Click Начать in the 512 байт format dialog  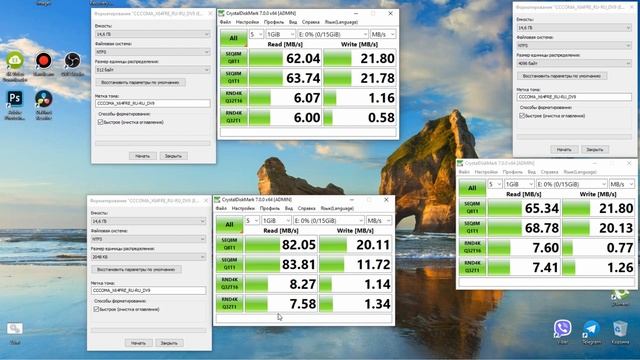coord(142,156)
